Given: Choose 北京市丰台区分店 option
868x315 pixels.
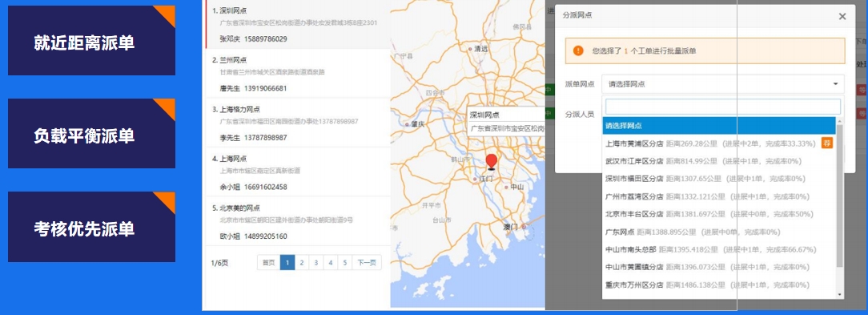Looking at the screenshot, I should tap(719, 214).
